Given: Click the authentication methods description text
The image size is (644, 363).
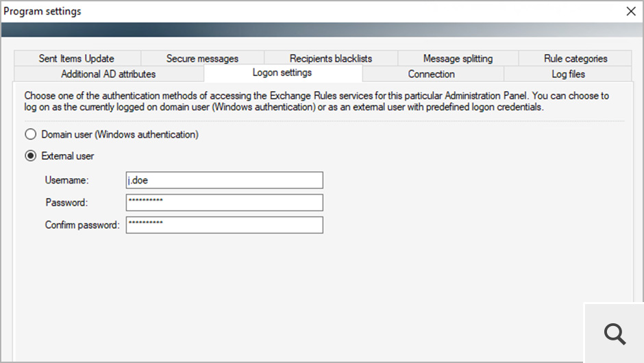Looking at the screenshot, I should (x=317, y=101).
